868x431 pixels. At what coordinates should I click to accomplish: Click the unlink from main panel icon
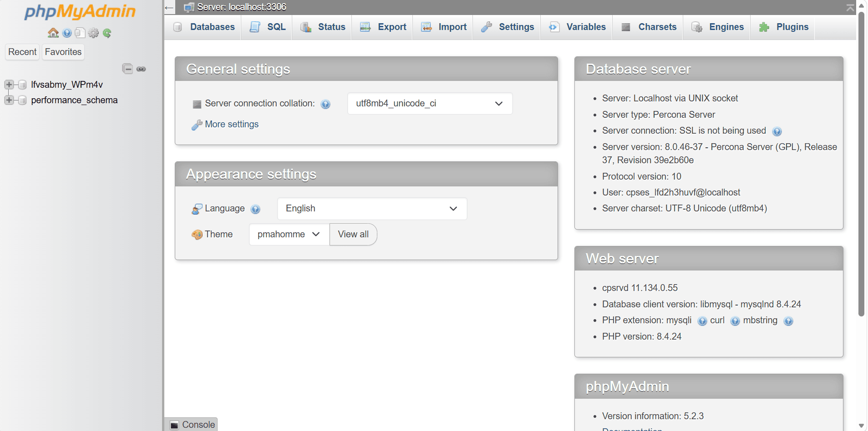141,69
